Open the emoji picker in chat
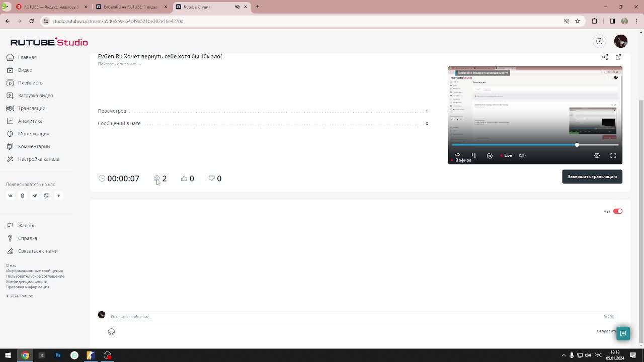Image resolution: width=644 pixels, height=362 pixels. (x=111, y=332)
